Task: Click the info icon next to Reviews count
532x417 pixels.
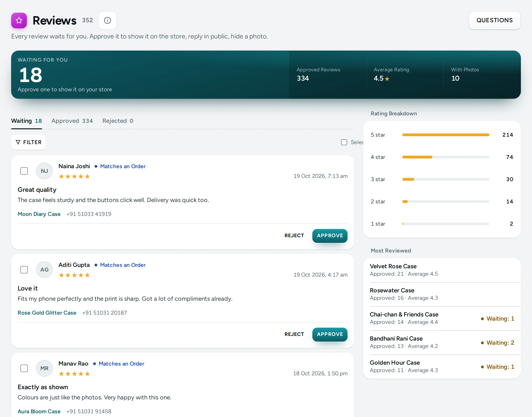Action: coord(108,20)
